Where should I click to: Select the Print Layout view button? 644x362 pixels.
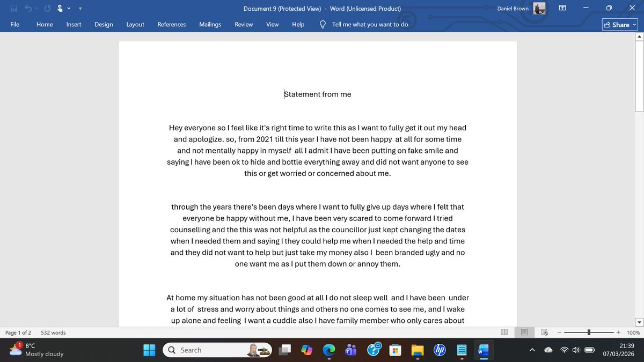[524, 332]
